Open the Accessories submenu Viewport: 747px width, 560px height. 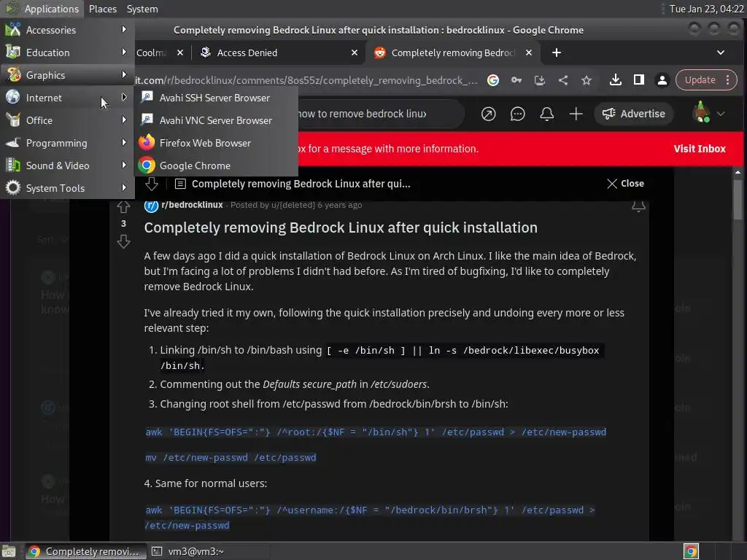tap(67, 30)
